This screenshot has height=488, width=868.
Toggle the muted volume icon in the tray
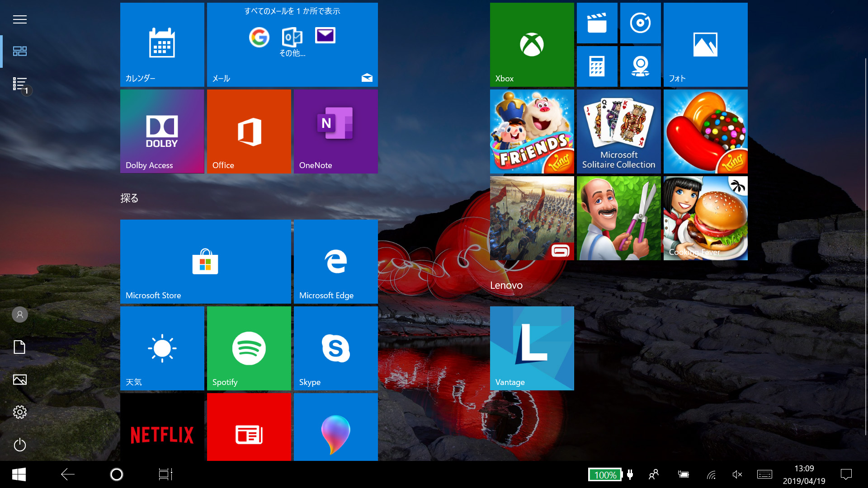(x=737, y=474)
